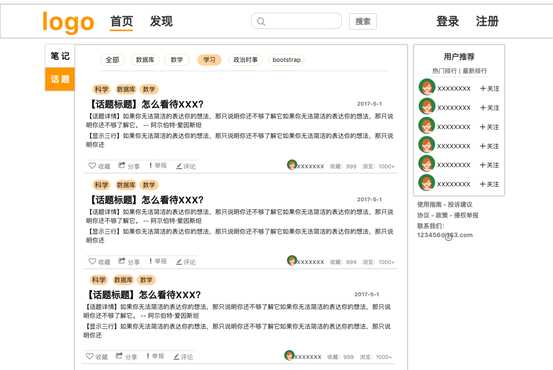
Task: Click the report 举报 icon in second post
Action: (x=151, y=261)
